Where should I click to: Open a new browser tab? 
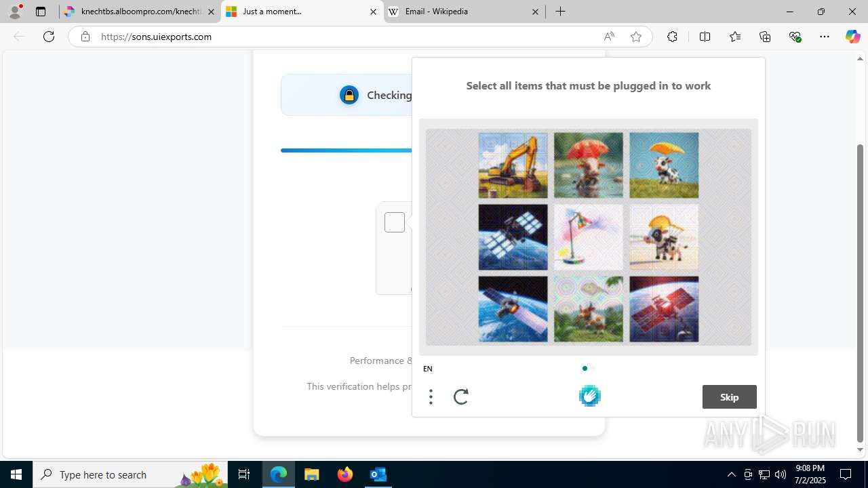click(x=561, y=12)
